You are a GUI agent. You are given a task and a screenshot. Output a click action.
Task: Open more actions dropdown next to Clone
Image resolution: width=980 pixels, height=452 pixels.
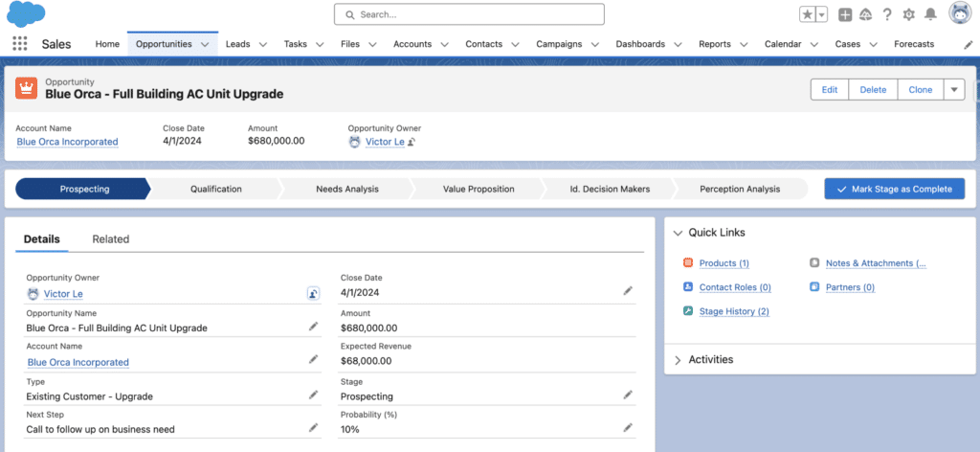[954, 89]
